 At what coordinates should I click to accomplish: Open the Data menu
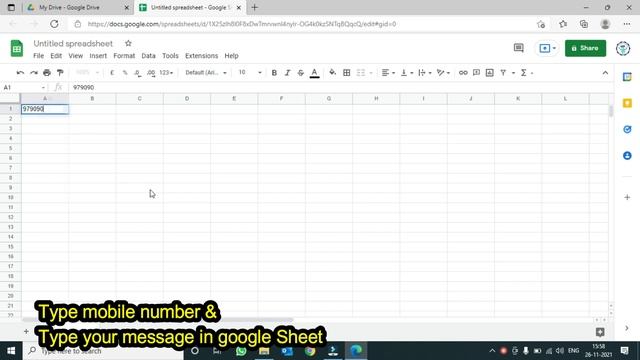coord(149,56)
